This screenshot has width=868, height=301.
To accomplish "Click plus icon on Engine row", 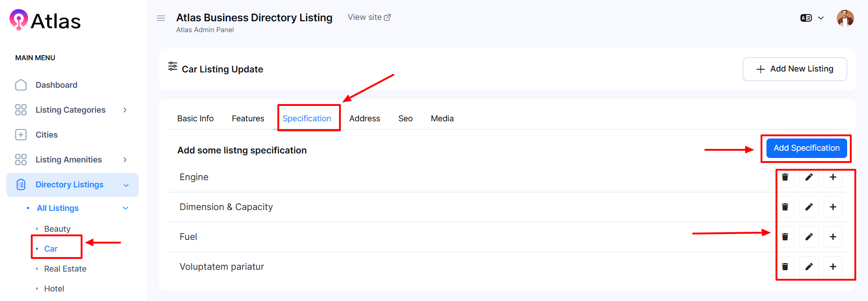I will pyautogui.click(x=833, y=177).
